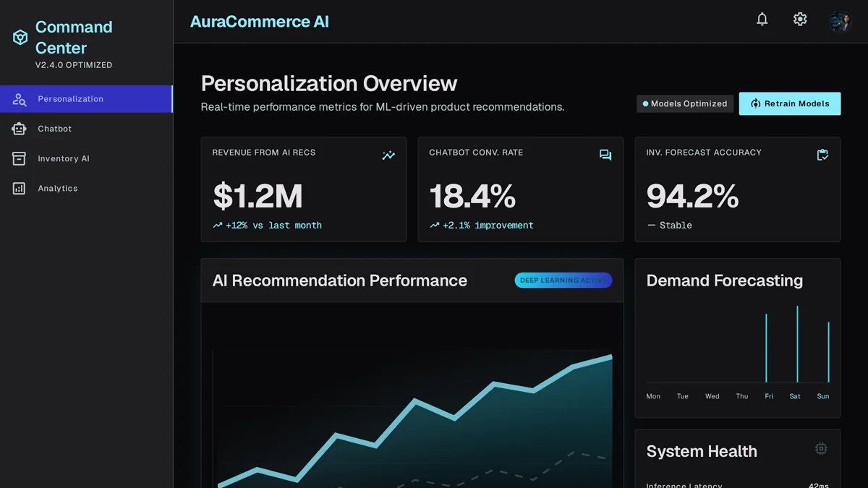Click the System Health heading
Image resolution: width=868 pixels, height=488 pixels.
click(702, 451)
